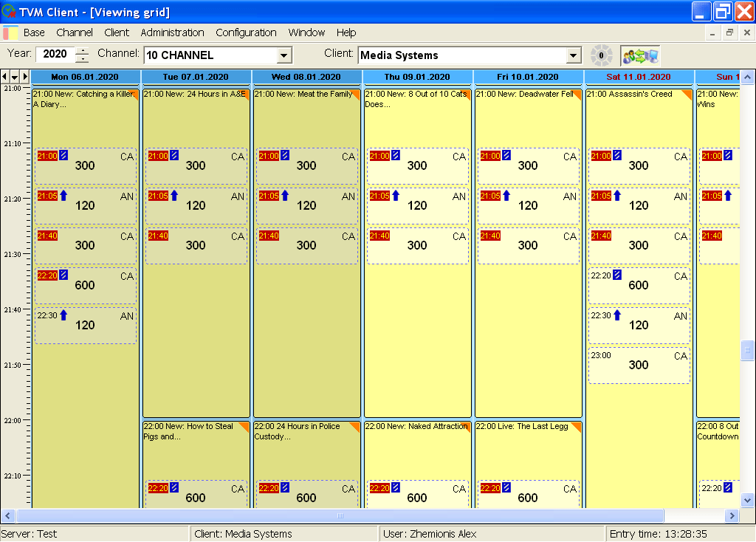Click the client-server sync icon in toolbar
The width and height of the screenshot is (756, 542).
coord(639,55)
